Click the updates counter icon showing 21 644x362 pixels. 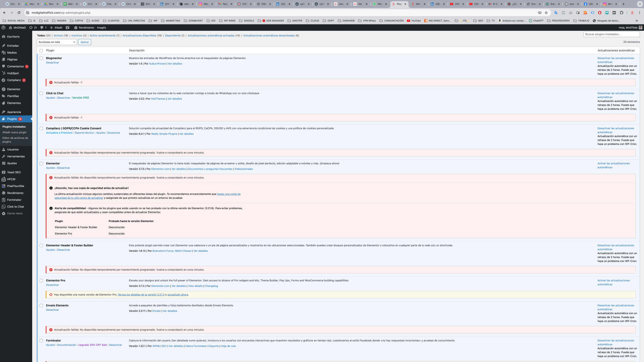[33, 27]
